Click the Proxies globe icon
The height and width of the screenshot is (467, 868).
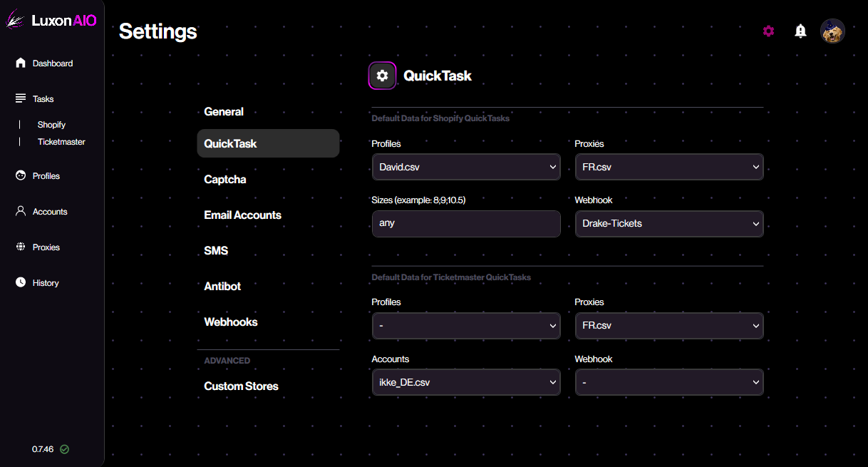[x=21, y=247]
